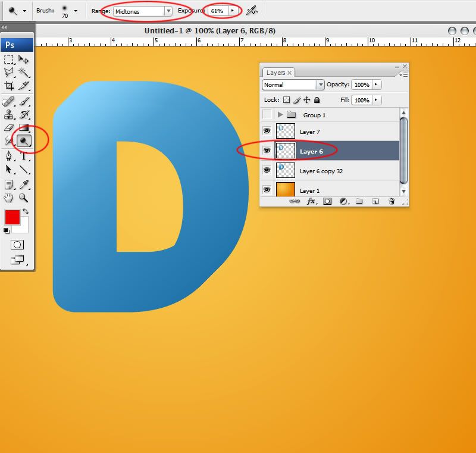Close the Layers tab

(x=290, y=73)
